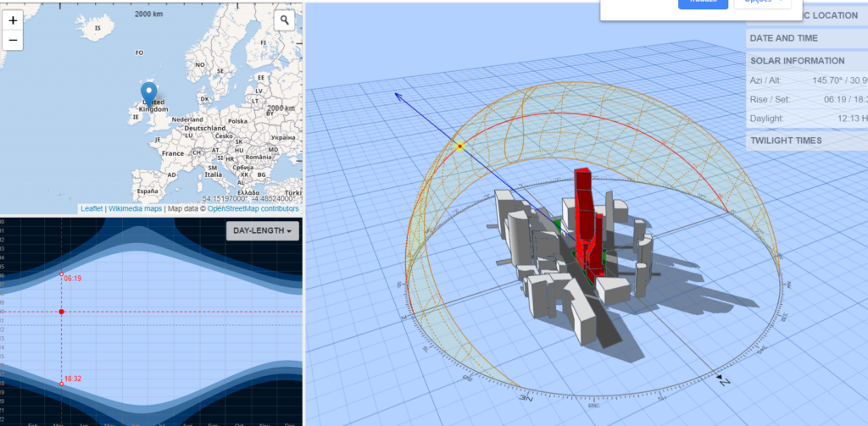Click the red current-time dot on day-length chart
This screenshot has width=868, height=426.
pyautogui.click(x=61, y=312)
